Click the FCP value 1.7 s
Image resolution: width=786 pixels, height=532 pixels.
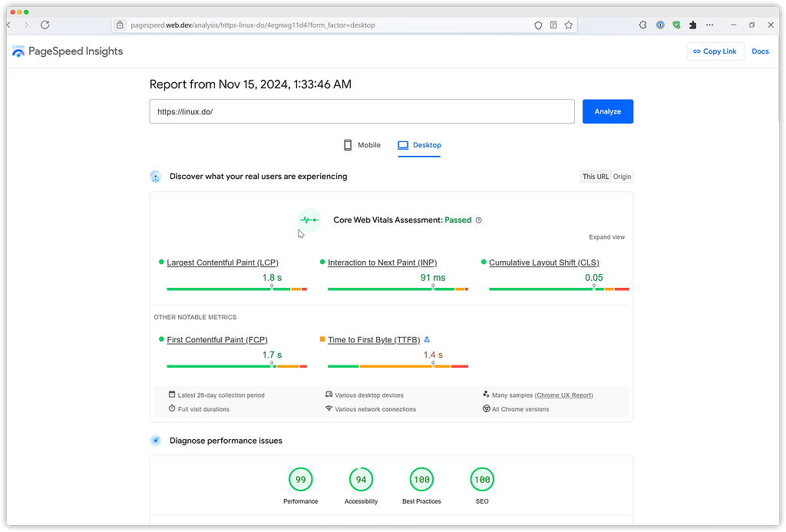coord(272,355)
